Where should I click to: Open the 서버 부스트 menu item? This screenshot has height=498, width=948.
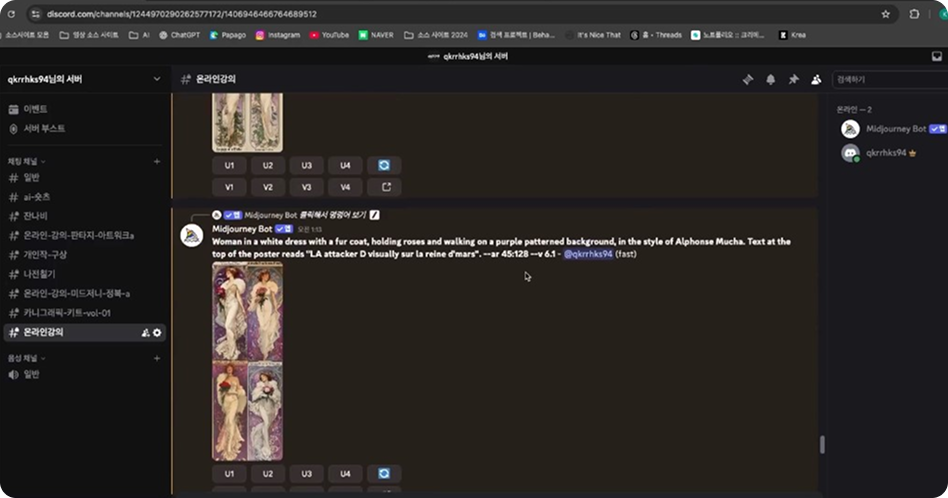(x=45, y=129)
